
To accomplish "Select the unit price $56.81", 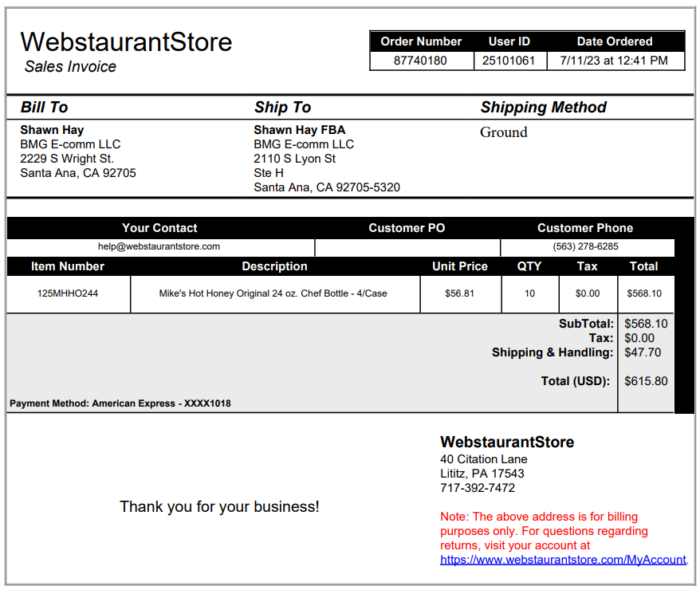I will point(459,293).
